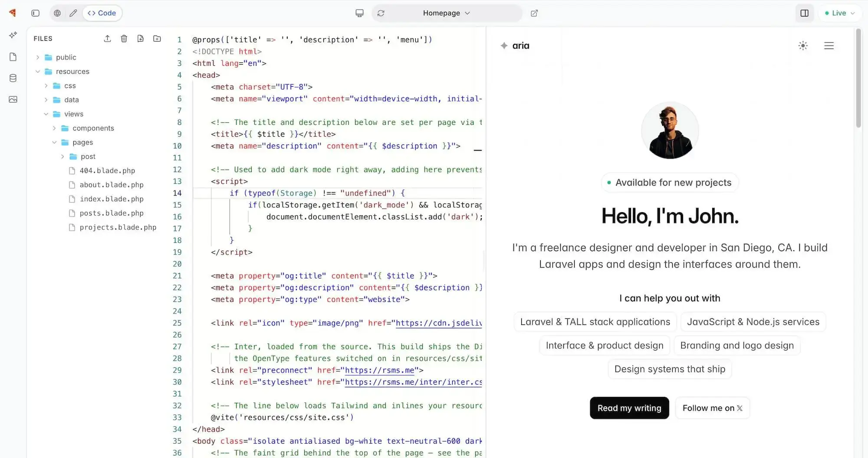The width and height of the screenshot is (868, 458).
Task: Expand the data folder
Action: (x=46, y=100)
